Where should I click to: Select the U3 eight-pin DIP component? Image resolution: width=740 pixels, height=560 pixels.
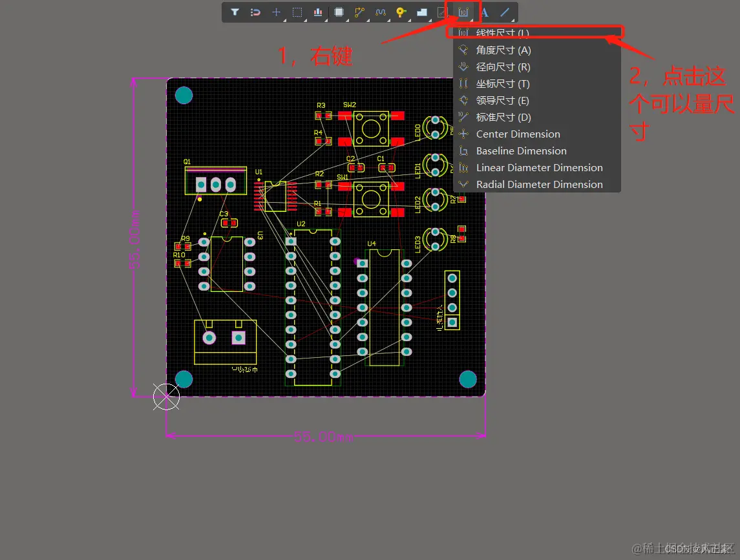pos(227,264)
